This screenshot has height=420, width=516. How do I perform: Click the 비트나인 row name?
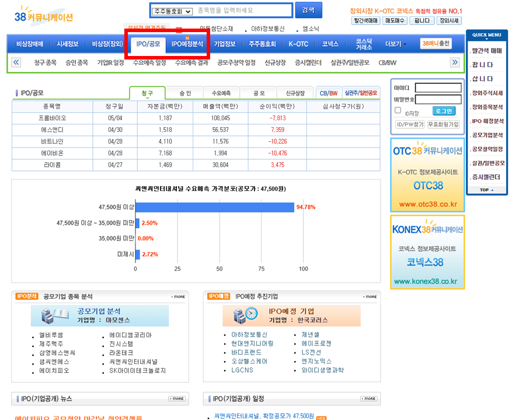click(x=53, y=141)
